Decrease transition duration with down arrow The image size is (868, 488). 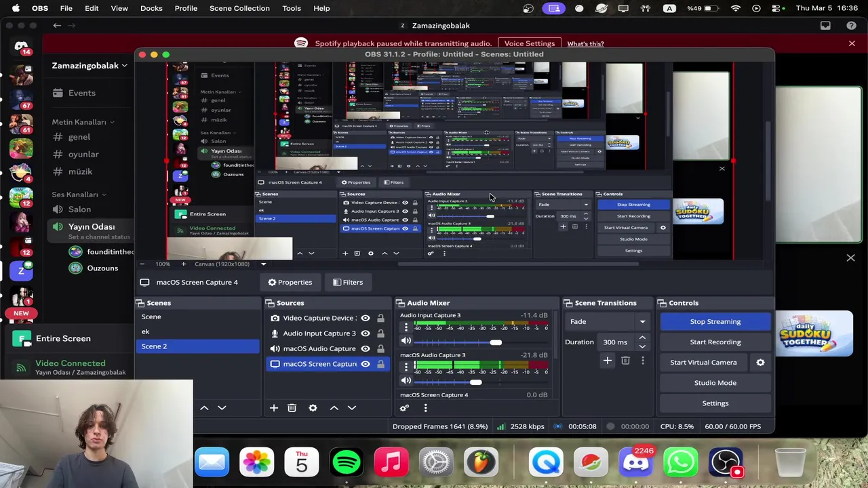tap(642, 346)
